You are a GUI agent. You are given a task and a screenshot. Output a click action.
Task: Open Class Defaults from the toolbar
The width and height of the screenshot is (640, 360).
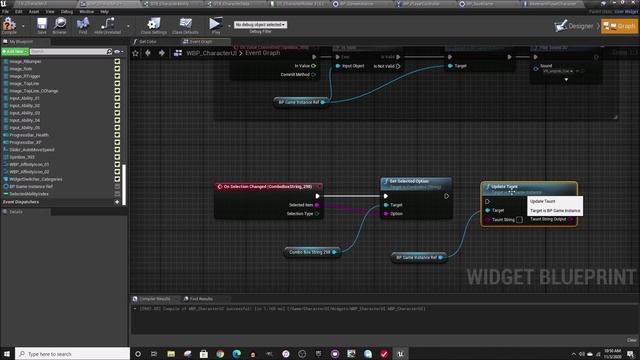(185, 25)
